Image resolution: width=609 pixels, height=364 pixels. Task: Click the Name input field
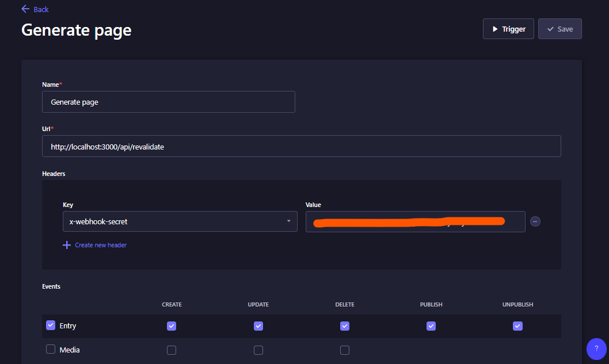tap(168, 102)
